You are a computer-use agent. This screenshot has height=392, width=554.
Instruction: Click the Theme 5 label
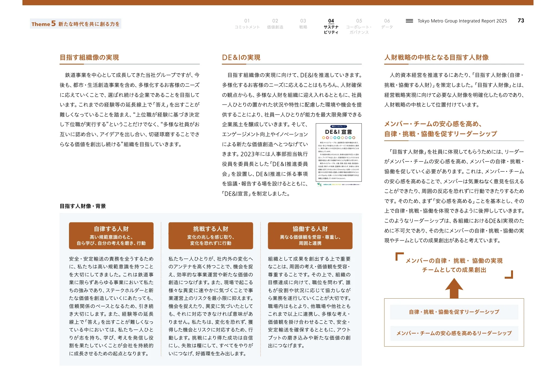click(x=75, y=24)
